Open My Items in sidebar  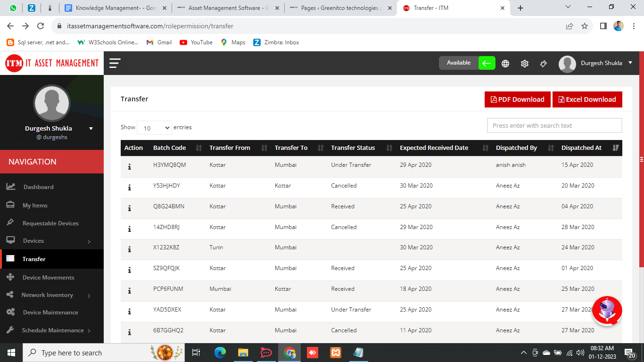click(35, 206)
